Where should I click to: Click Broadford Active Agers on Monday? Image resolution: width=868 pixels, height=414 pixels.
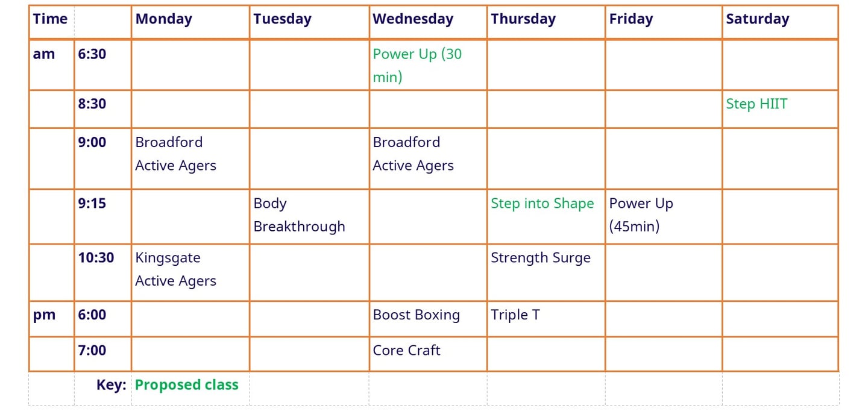pos(175,154)
